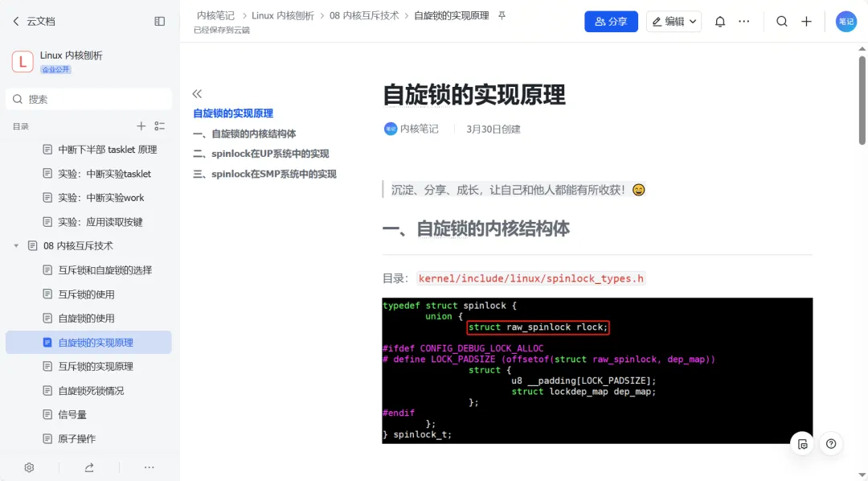
Task: Create new item with top plus icon
Action: [x=807, y=22]
